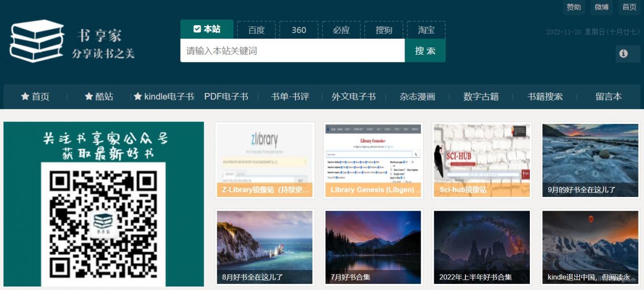Open the 外文电子书 navigation item

[353, 96]
